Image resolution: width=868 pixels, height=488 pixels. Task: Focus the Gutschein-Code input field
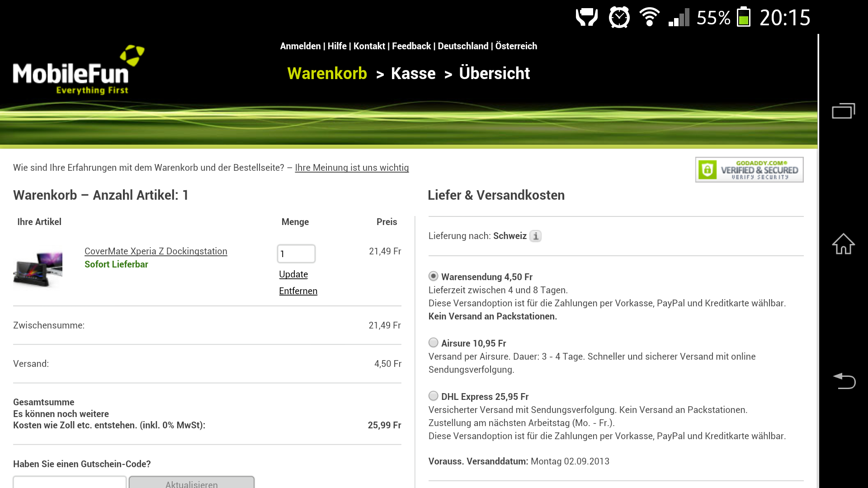pyautogui.click(x=70, y=482)
